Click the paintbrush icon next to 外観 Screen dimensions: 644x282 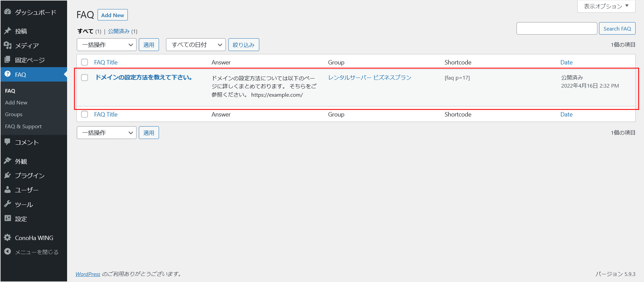tap(7, 161)
